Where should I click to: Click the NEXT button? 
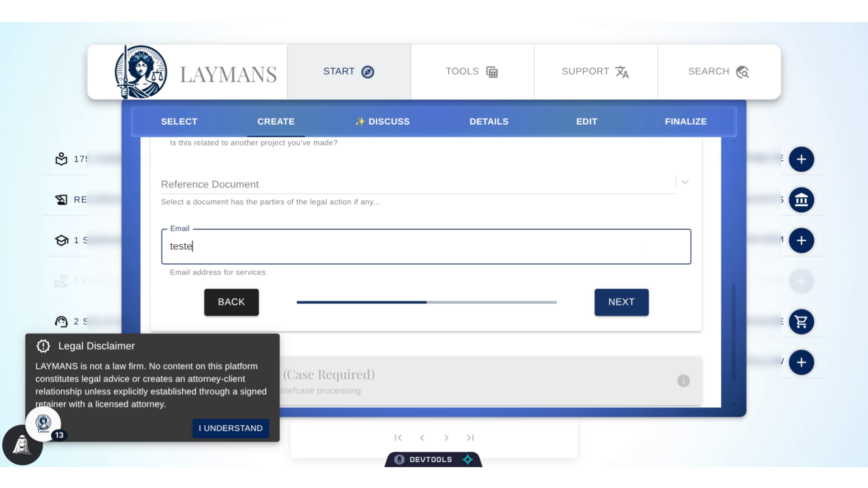[x=621, y=302]
